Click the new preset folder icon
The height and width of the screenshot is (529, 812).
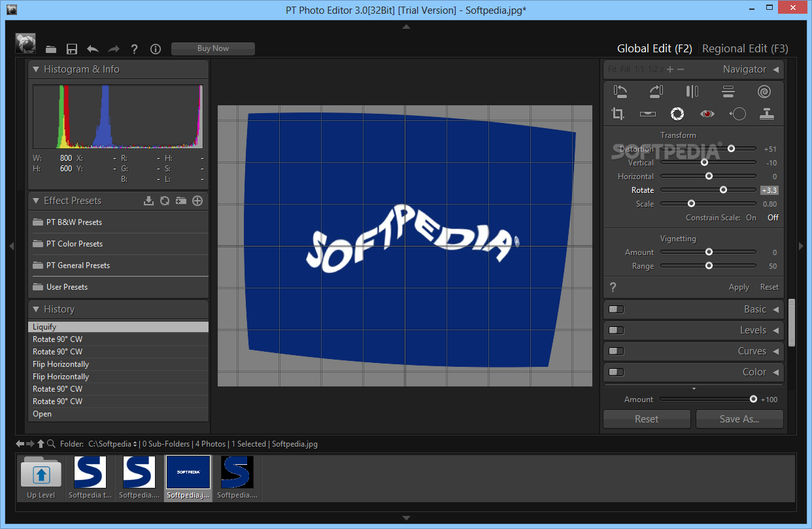point(181,201)
